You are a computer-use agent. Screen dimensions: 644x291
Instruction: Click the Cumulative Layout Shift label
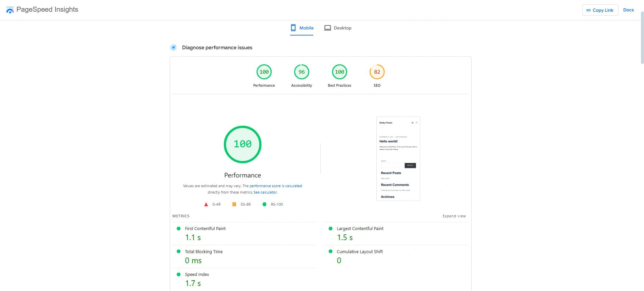coord(360,252)
